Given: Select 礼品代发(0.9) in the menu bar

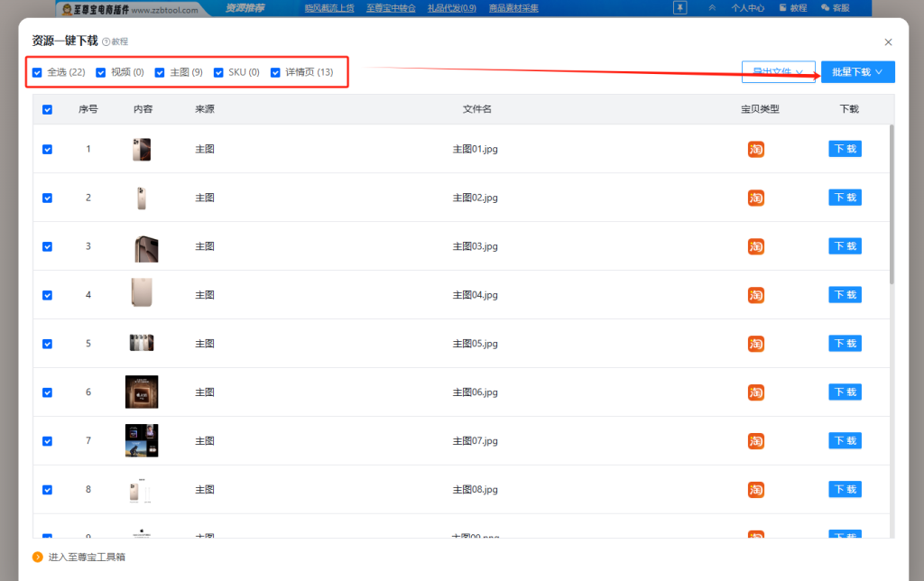Looking at the screenshot, I should pos(451,7).
